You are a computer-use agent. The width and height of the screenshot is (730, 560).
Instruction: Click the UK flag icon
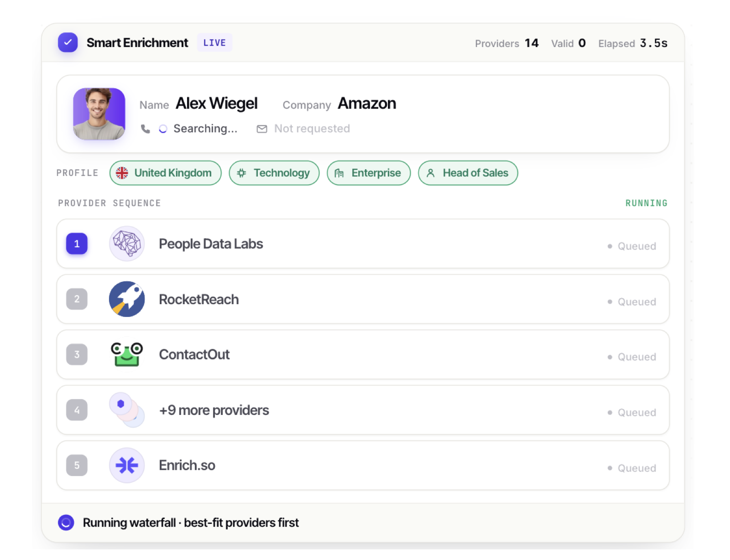point(122,173)
